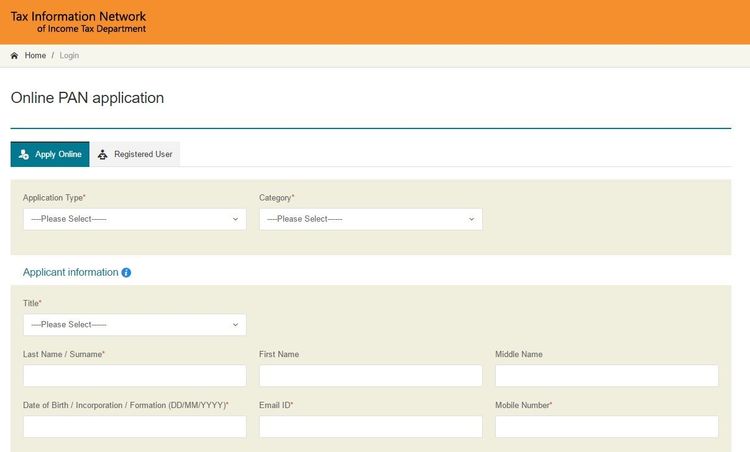Click the Email ID input field
Viewport: 750px width, 452px height.
370,427
